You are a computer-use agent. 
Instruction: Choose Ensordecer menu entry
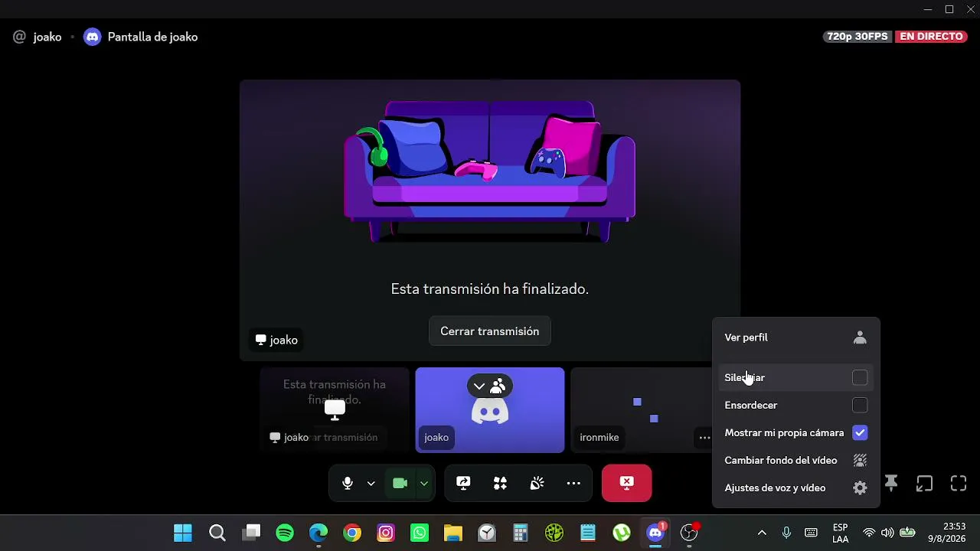[x=796, y=405]
